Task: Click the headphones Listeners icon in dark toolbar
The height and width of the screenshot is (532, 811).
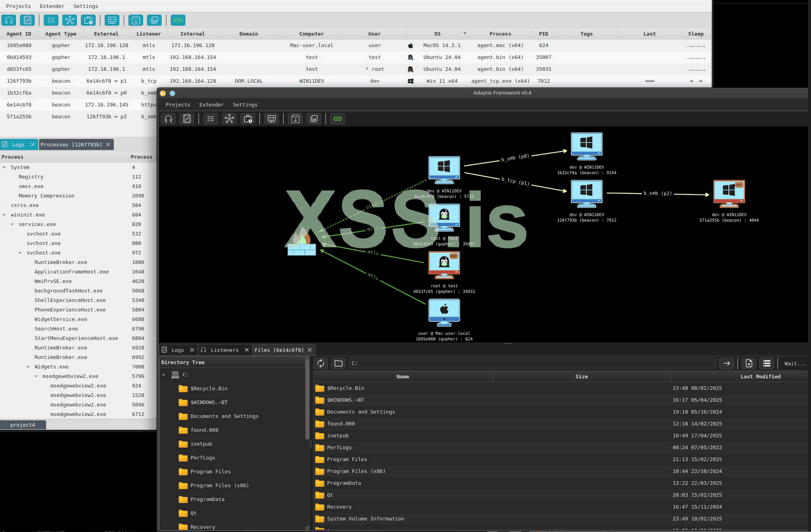Action: 169,119
